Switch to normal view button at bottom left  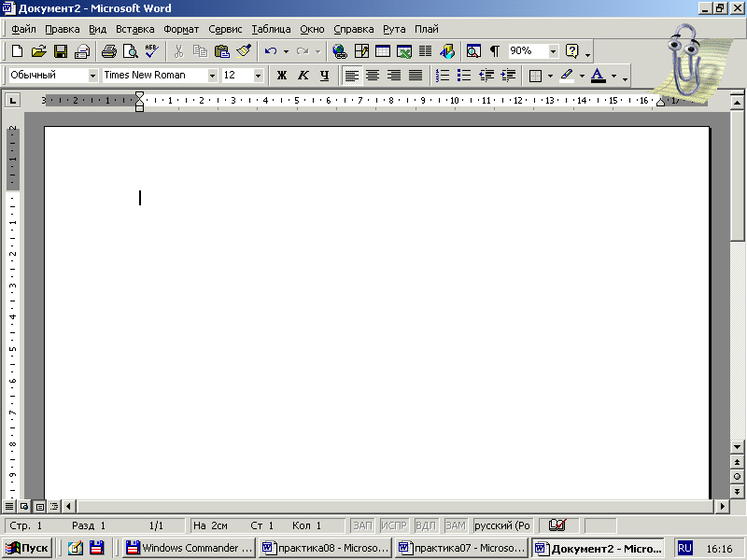9,506
